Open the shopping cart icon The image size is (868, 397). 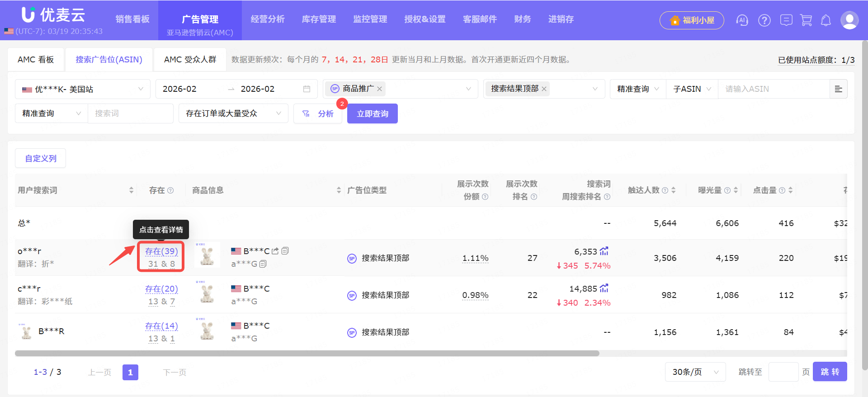tap(806, 20)
